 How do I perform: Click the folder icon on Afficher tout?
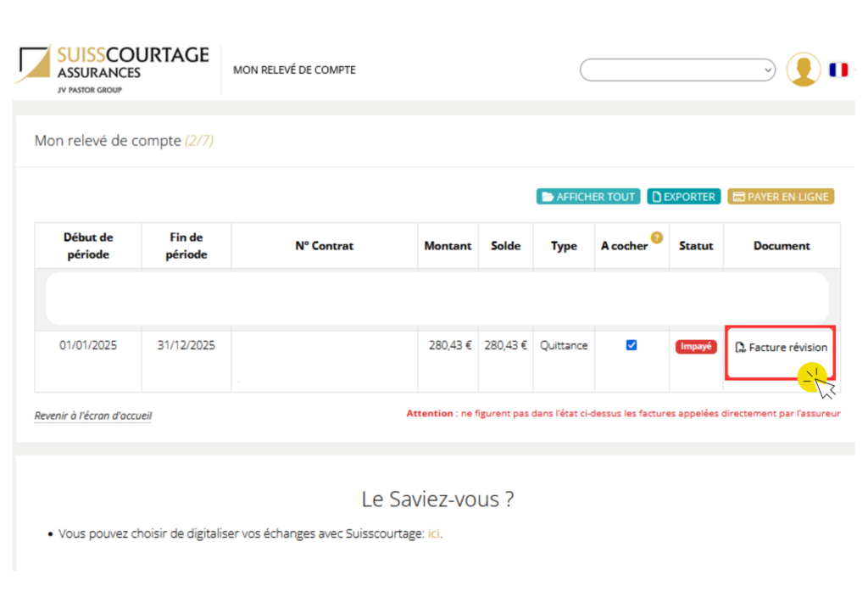point(547,197)
